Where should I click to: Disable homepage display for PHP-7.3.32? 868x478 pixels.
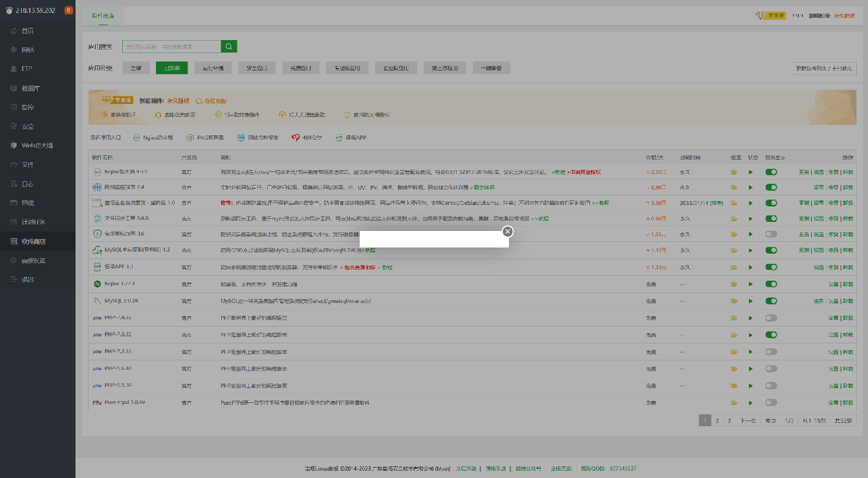(x=771, y=334)
